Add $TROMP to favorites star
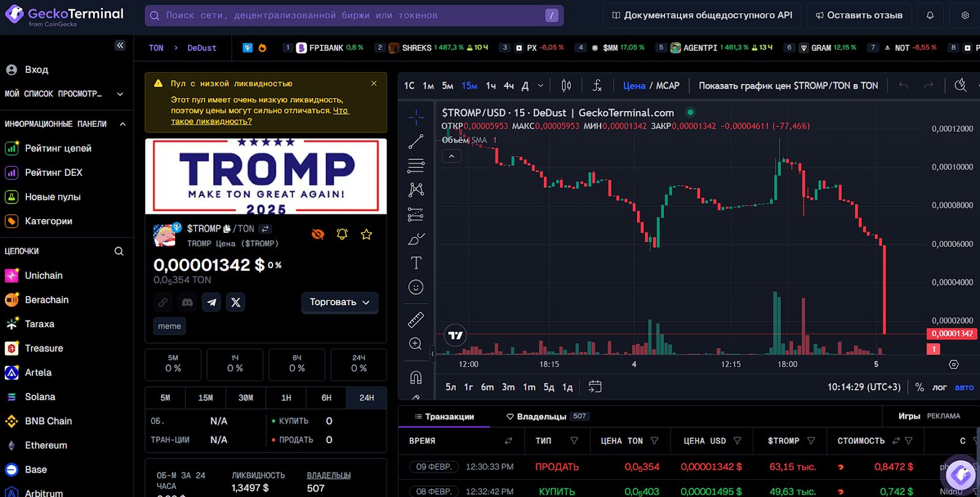Viewport: 980px width, 497px height. click(366, 234)
